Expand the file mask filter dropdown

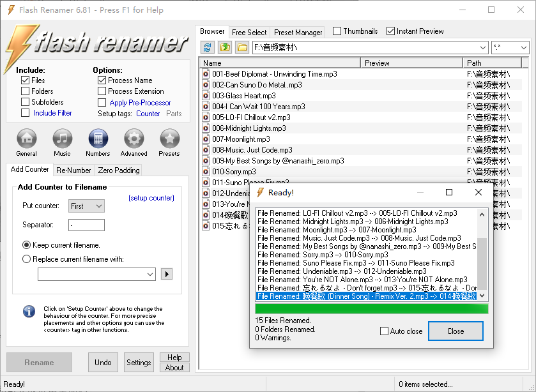point(523,48)
